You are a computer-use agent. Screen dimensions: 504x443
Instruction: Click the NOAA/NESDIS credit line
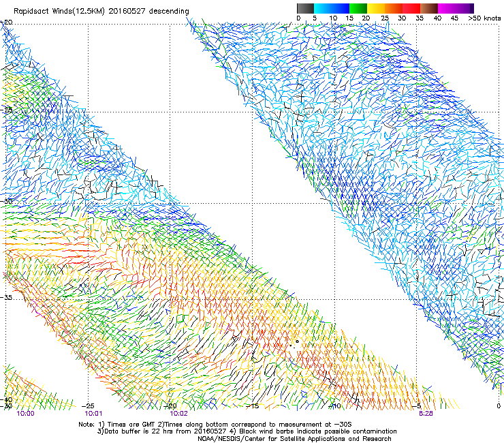coord(294,439)
